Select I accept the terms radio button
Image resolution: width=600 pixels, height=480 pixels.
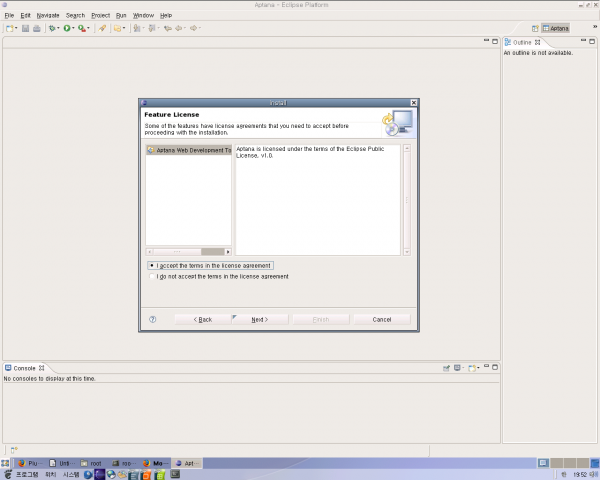[x=152, y=266]
